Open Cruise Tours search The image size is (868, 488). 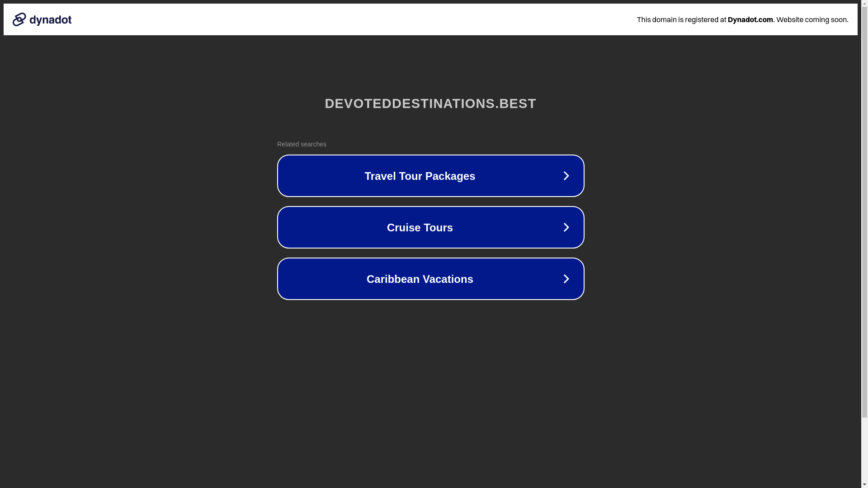tap(430, 227)
